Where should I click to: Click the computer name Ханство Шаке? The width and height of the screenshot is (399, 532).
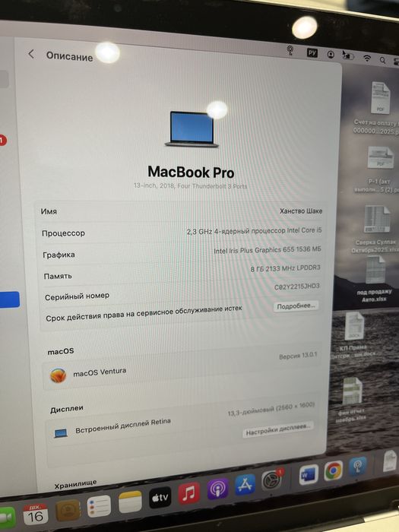301,211
